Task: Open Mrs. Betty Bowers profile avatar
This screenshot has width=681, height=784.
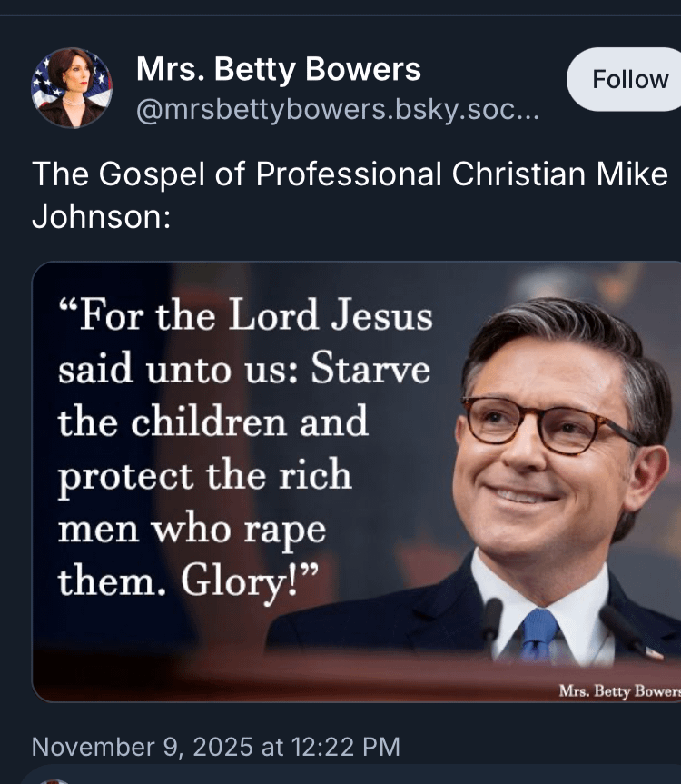Action: coord(72,88)
